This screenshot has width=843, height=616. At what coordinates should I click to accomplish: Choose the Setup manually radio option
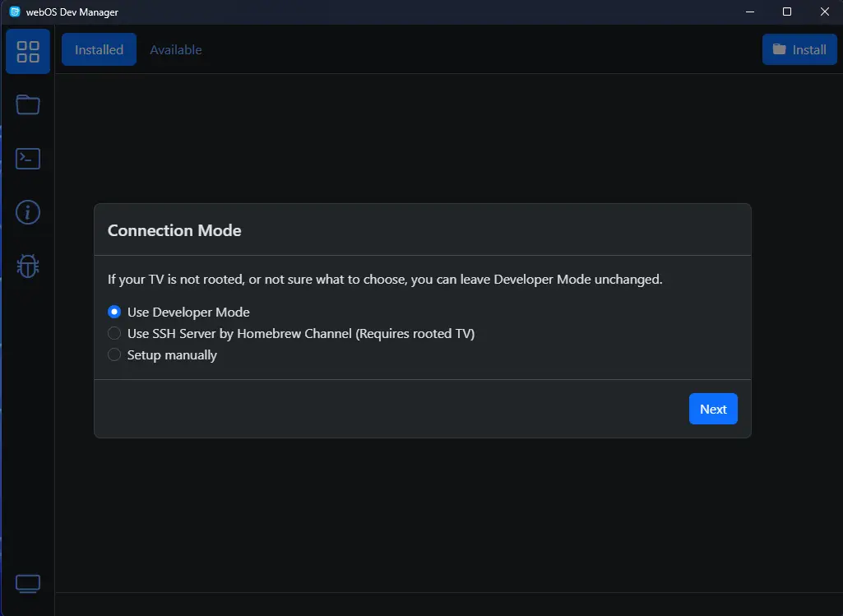(114, 354)
